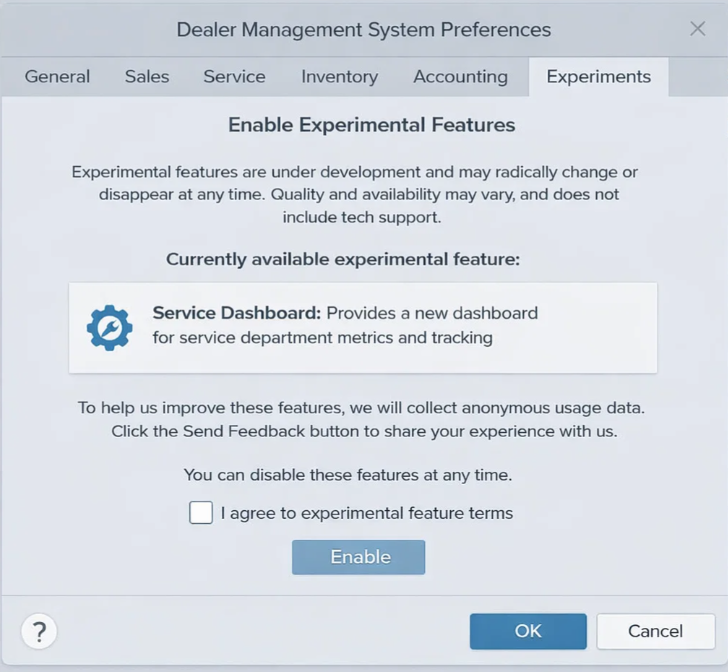The width and height of the screenshot is (728, 672).
Task: Select the Service Dashboard description text
Action: [345, 325]
